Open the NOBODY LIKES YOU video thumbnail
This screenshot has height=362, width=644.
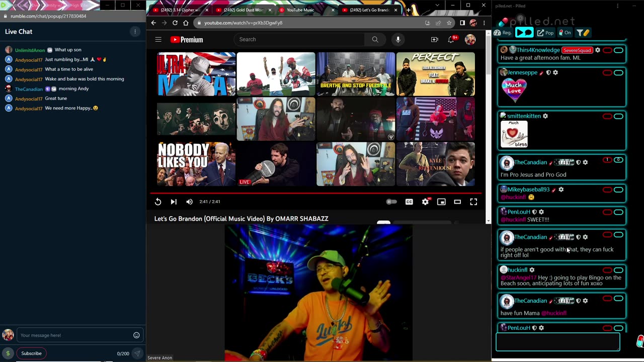click(x=196, y=164)
